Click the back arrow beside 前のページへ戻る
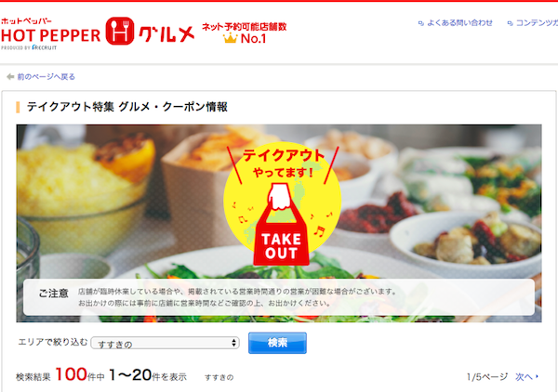Image resolution: width=558 pixels, height=392 pixels. [x=10, y=76]
